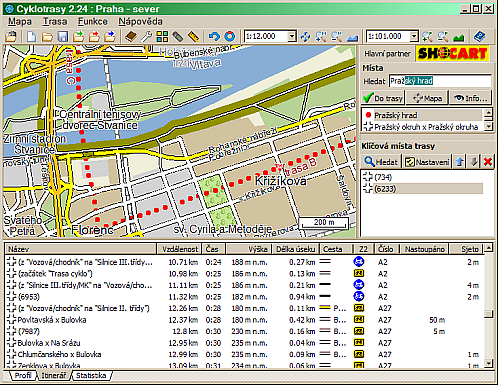498x385 pixels.
Task: Select the Bulovka x Na Srázu row
Action: tap(244, 343)
